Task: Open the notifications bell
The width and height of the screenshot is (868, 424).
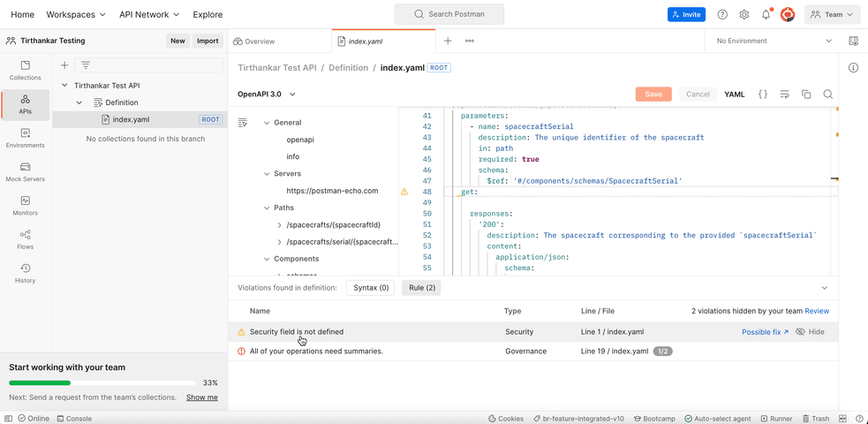Action: click(x=766, y=14)
